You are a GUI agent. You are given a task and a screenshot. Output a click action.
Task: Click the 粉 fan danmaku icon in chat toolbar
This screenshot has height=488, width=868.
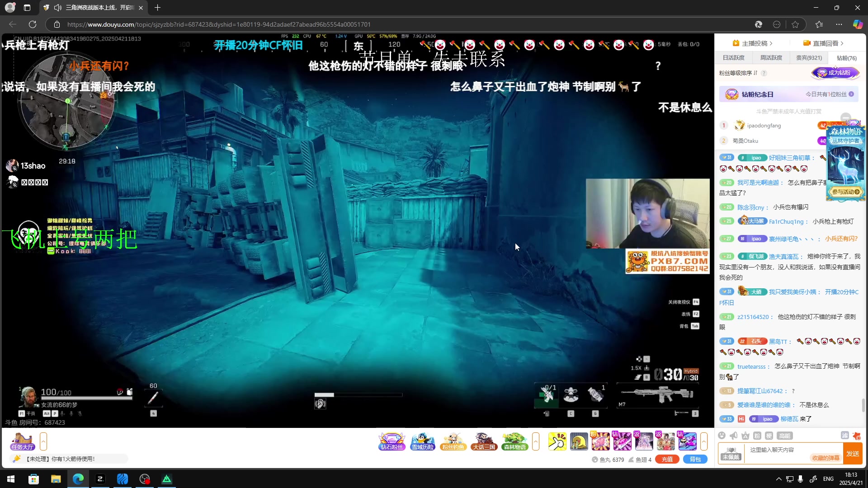757,436
